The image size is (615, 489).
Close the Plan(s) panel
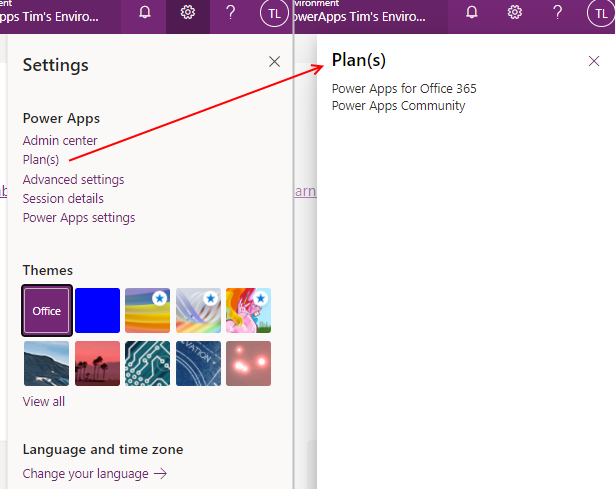pos(594,61)
